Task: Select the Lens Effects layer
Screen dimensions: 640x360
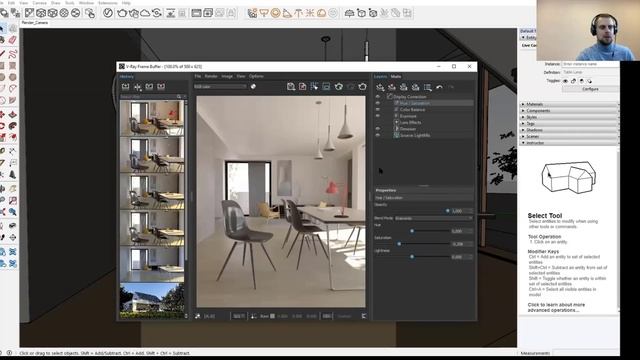Action: (x=410, y=122)
